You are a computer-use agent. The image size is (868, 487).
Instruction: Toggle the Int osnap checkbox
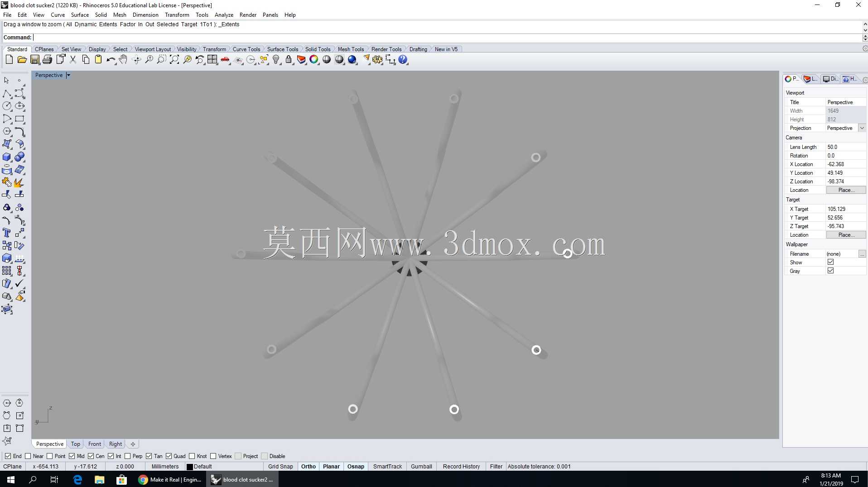tap(111, 456)
